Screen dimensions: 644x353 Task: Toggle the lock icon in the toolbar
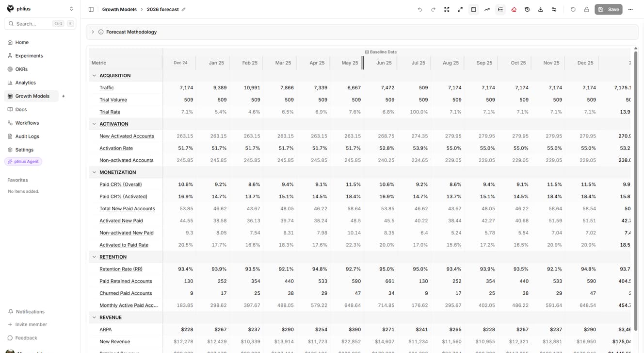(x=586, y=9)
